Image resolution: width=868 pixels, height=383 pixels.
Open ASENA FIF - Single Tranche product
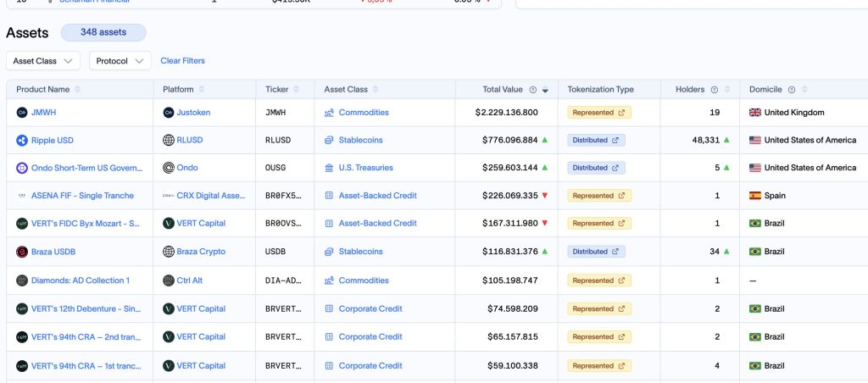82,196
